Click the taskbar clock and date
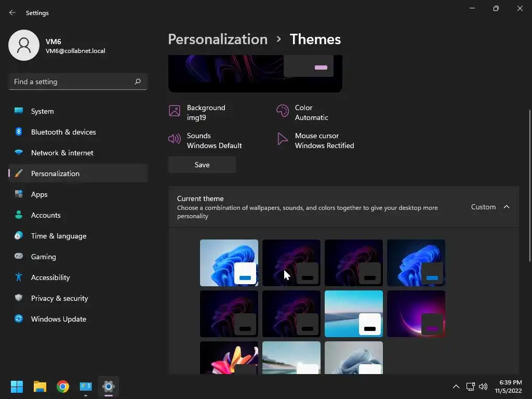 coord(508,387)
